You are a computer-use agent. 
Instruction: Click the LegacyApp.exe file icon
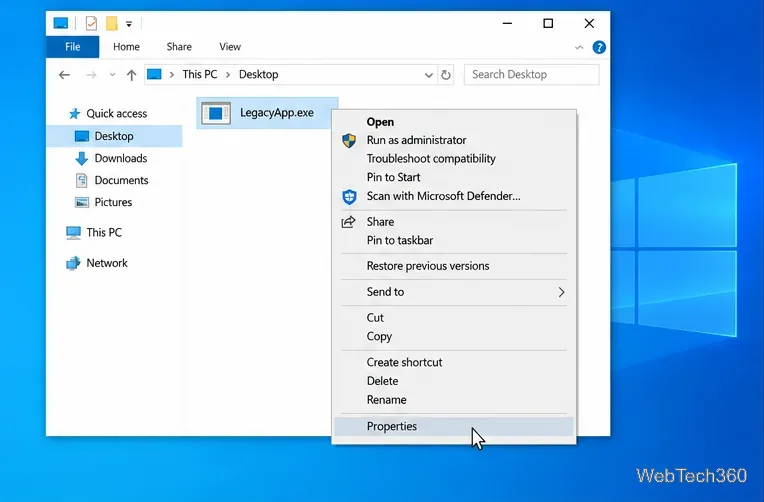[x=216, y=113]
